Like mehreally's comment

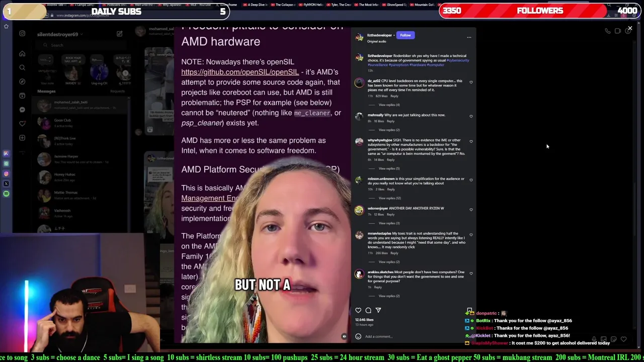471,116
